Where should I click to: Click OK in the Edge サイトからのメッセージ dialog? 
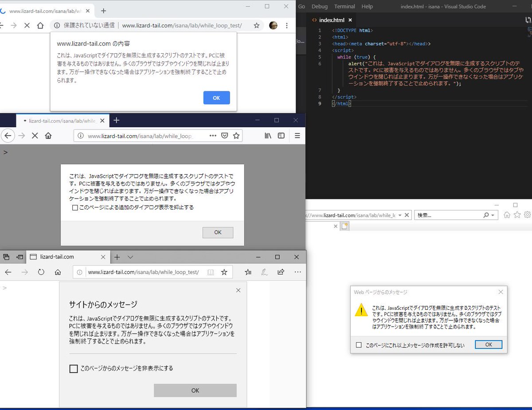coord(195,390)
